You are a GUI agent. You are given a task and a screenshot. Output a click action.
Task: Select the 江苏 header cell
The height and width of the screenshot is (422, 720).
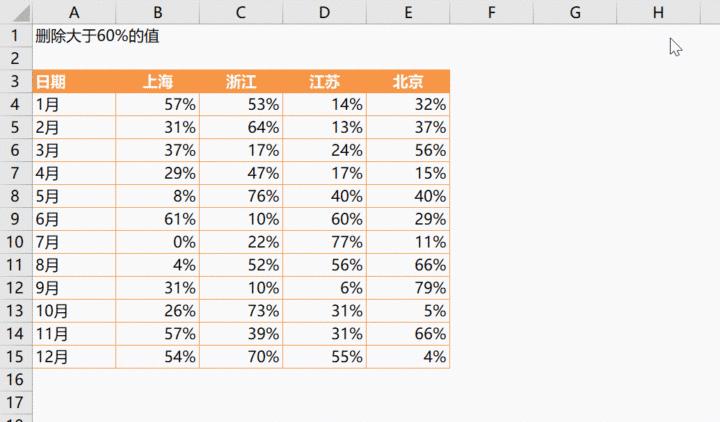pyautogui.click(x=325, y=82)
